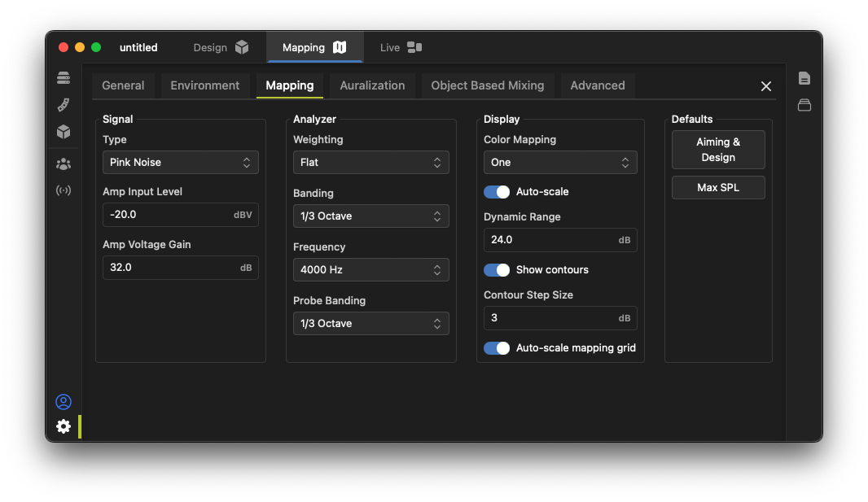Image resolution: width=868 pixels, height=502 pixels.
Task: Switch to the Auralization tab
Action: pos(372,85)
